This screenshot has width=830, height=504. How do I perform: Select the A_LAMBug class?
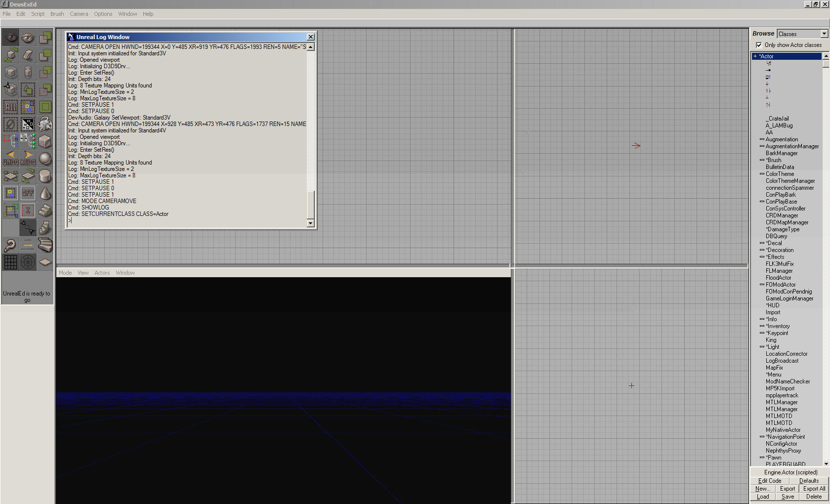click(x=779, y=126)
